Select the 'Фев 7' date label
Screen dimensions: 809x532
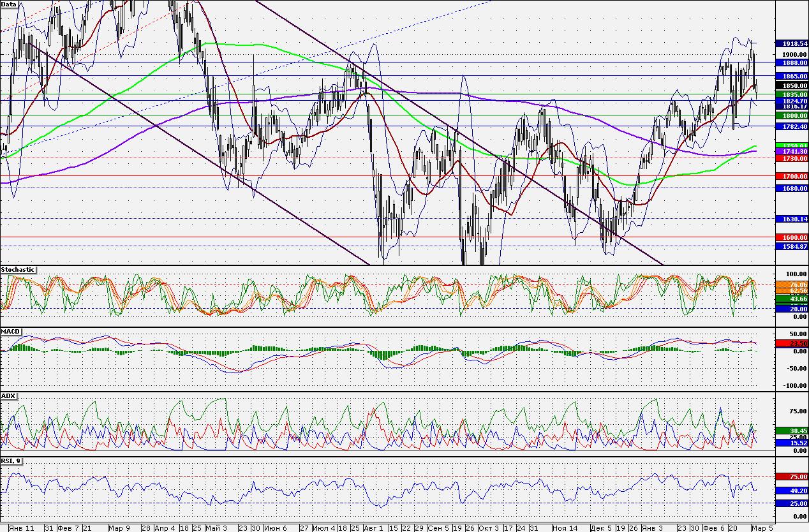(x=68, y=528)
